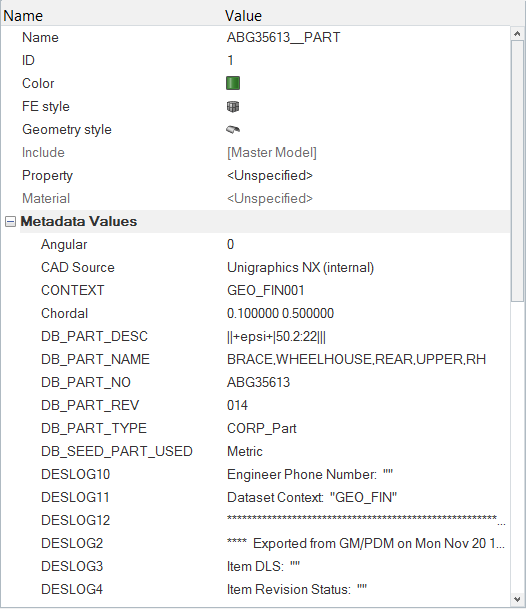
Task: Click the scroll up arrow
Action: pos(517,34)
